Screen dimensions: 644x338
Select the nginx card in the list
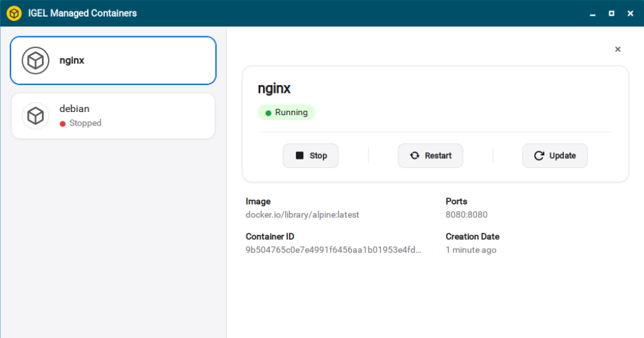(x=113, y=61)
